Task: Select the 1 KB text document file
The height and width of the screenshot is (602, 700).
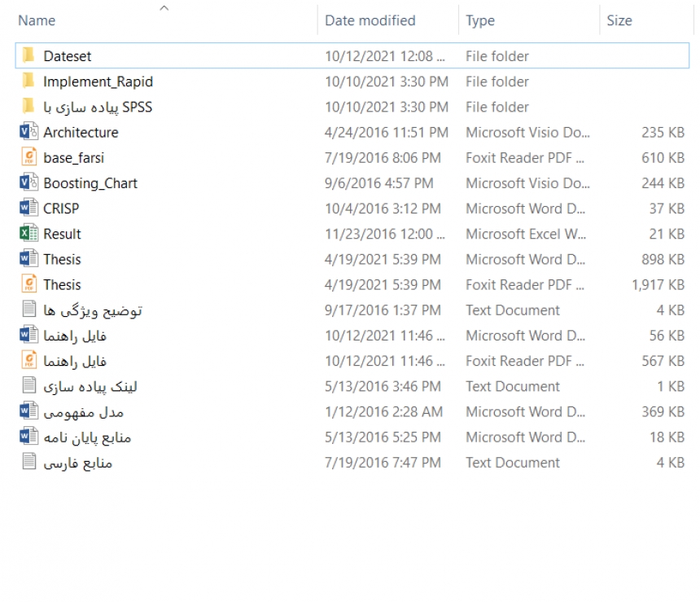Action: (x=352, y=386)
